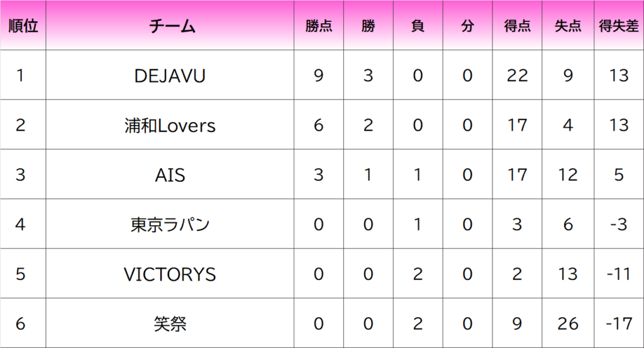The image size is (644, 348).
Task: Select the AIS team name cell
Action: [x=170, y=174]
